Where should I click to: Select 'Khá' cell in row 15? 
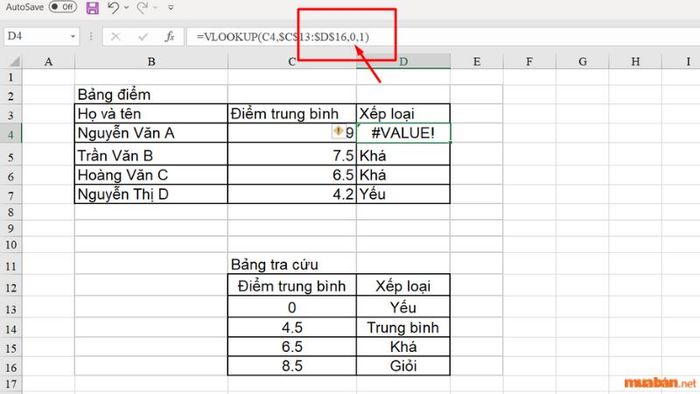pos(403,347)
